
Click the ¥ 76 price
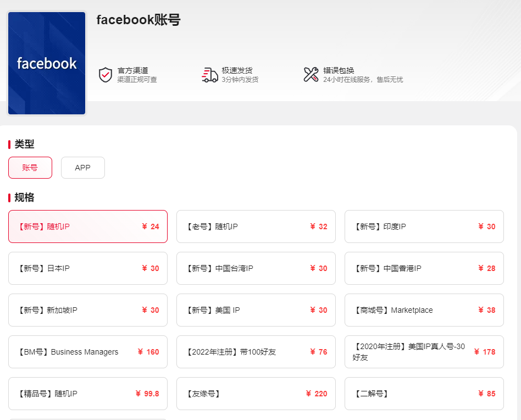pyautogui.click(x=319, y=352)
